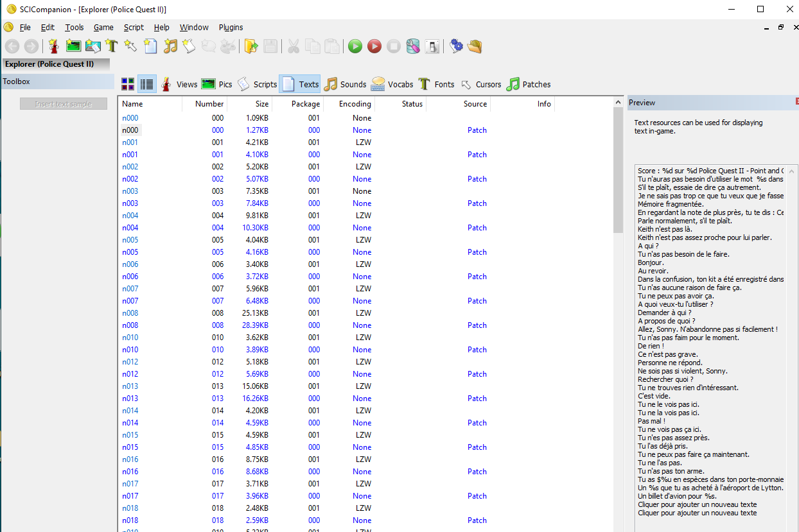Open the Scripts resource tab

[258, 84]
